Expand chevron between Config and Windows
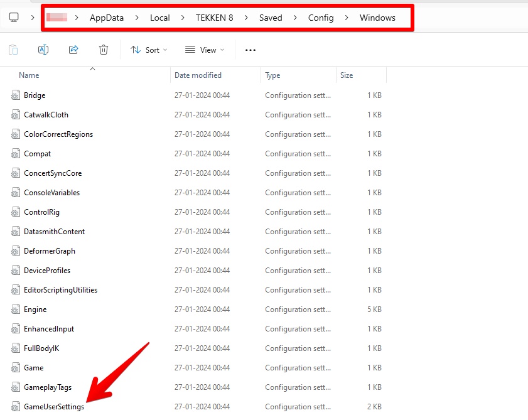The image size is (528, 420). point(347,18)
